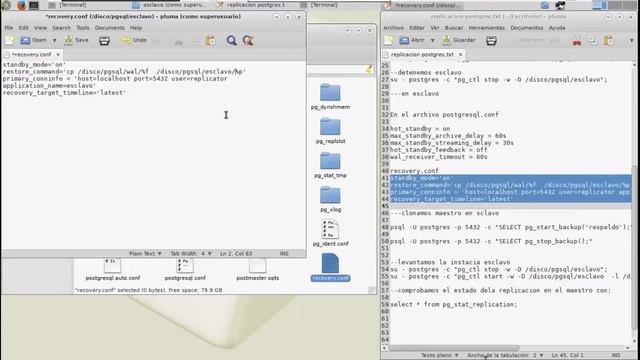The height and width of the screenshot is (360, 640).
Task: Open the Herramientas menu
Action: pos(487,28)
